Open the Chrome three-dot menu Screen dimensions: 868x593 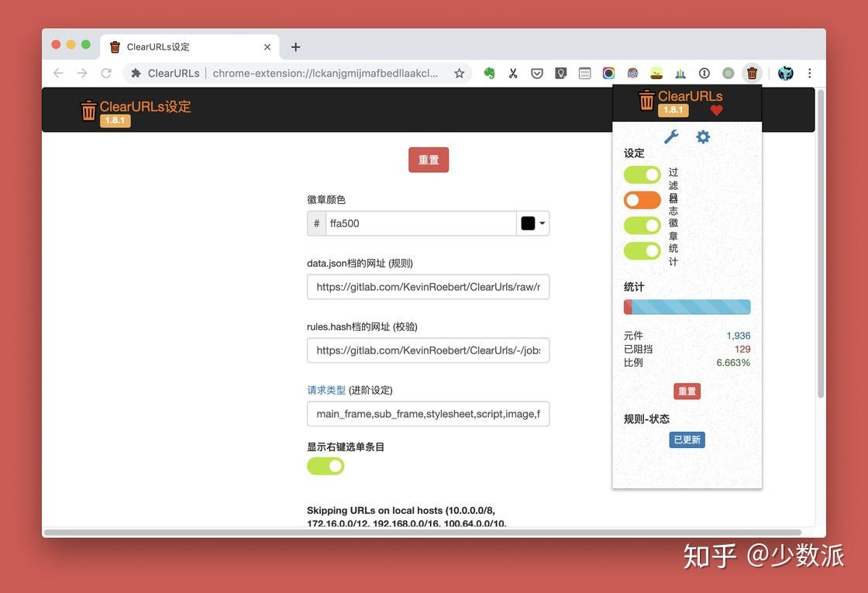809,73
